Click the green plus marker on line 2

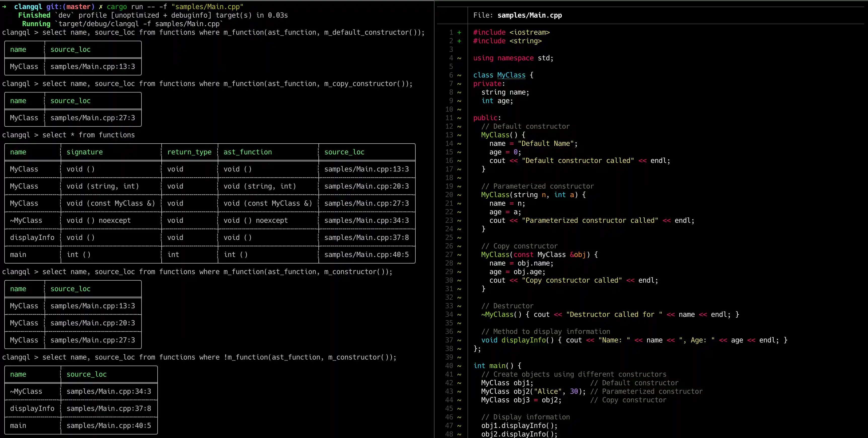pyautogui.click(x=459, y=41)
